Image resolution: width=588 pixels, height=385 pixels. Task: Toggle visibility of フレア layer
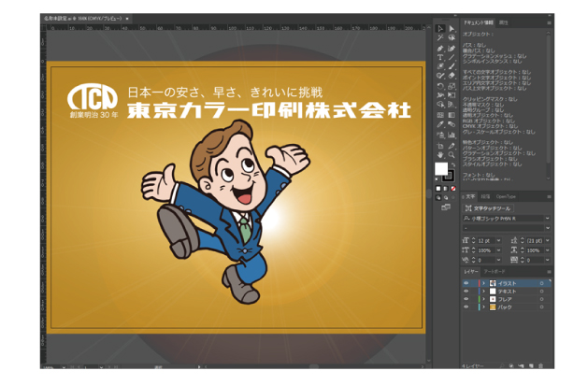[x=466, y=299]
